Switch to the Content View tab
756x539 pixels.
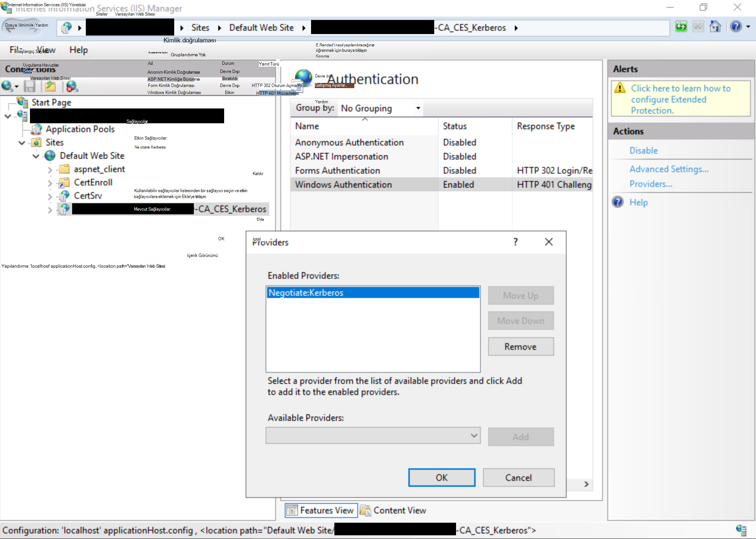click(394, 510)
